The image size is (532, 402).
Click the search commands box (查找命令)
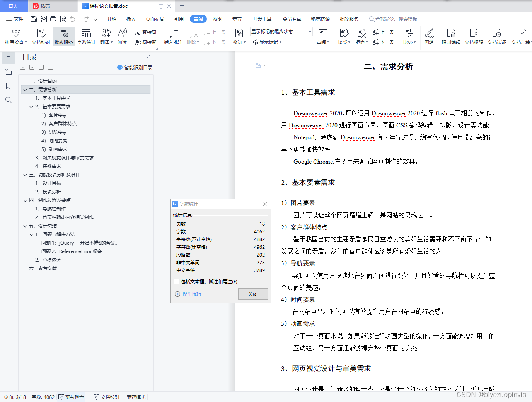[394, 19]
